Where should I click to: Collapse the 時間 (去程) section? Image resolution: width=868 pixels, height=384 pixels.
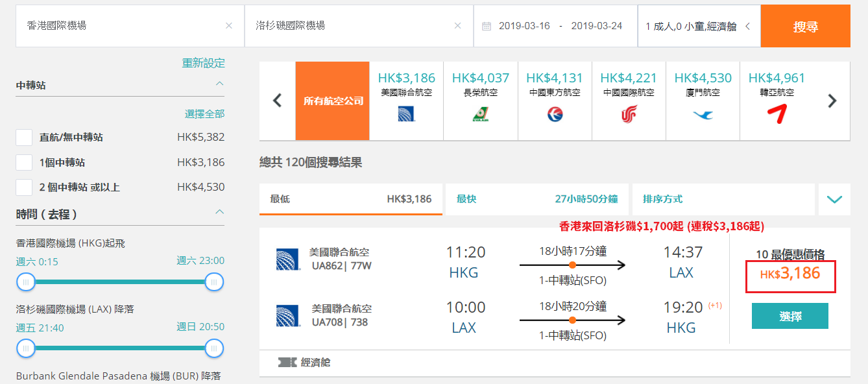(x=219, y=213)
